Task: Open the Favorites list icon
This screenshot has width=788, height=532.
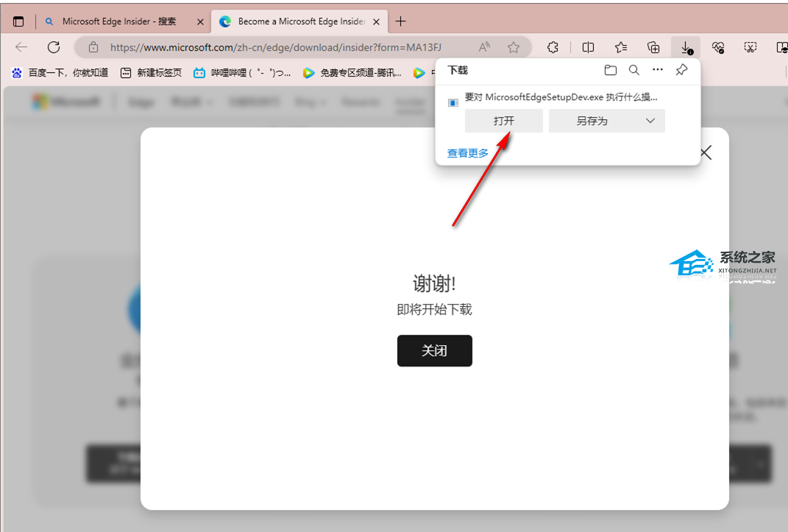Action: tap(621, 47)
